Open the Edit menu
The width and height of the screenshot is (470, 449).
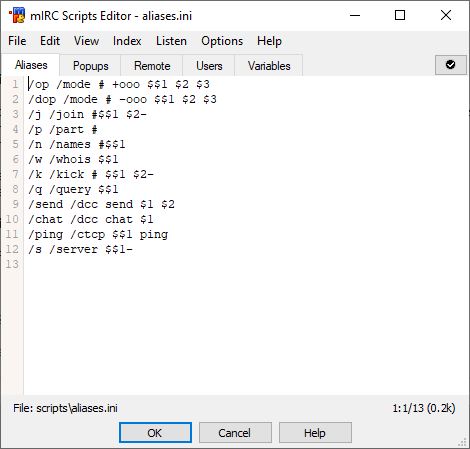point(50,41)
